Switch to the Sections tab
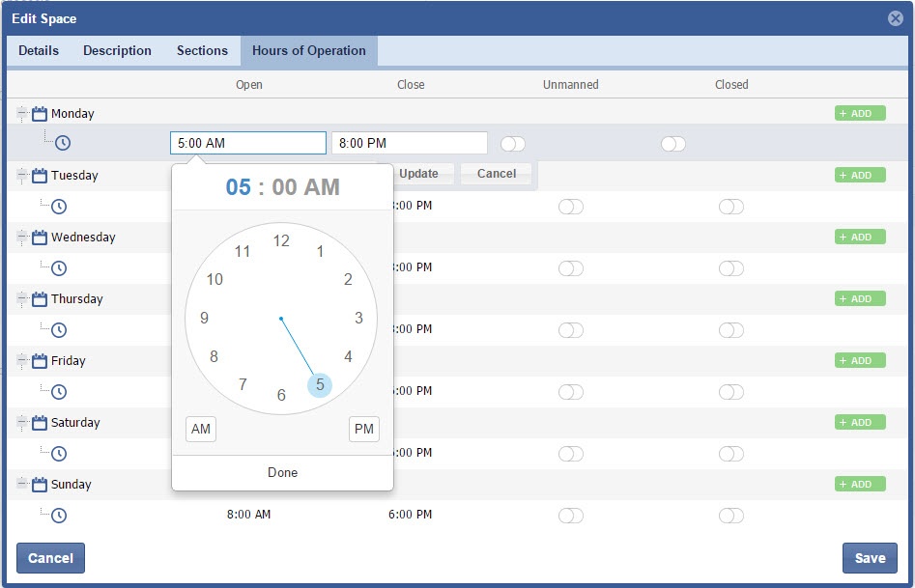Viewport: 915px width, 588px height. (x=202, y=51)
